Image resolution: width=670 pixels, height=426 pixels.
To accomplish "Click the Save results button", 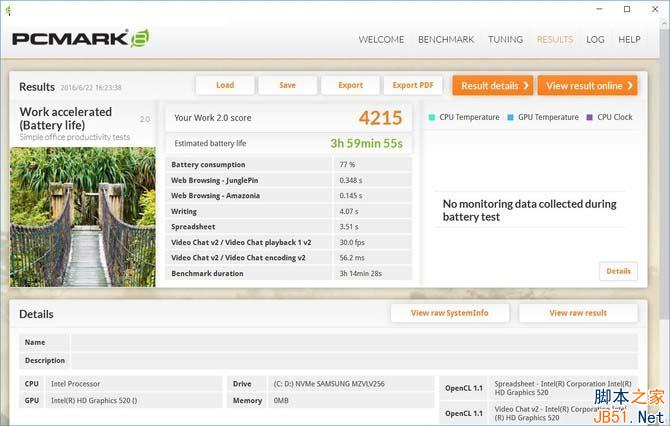I will pos(288,85).
